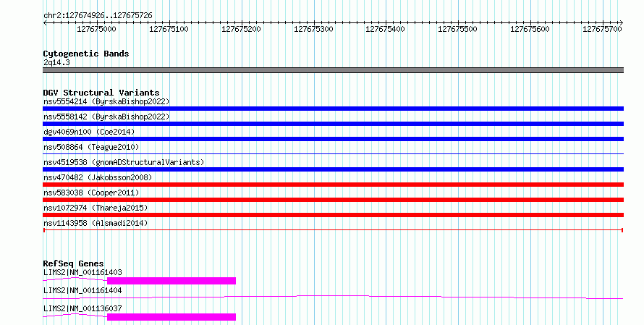Click the gray 2q14.3 cytogenetic band bar
The width and height of the screenshot is (644, 325).
(x=333, y=70)
